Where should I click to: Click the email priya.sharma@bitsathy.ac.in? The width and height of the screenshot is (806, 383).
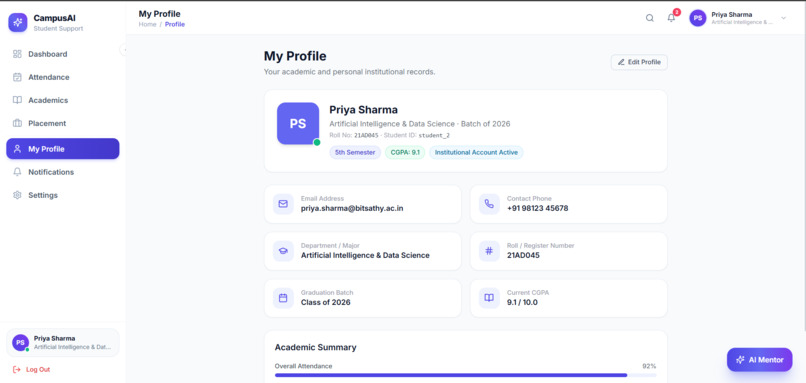(352, 209)
